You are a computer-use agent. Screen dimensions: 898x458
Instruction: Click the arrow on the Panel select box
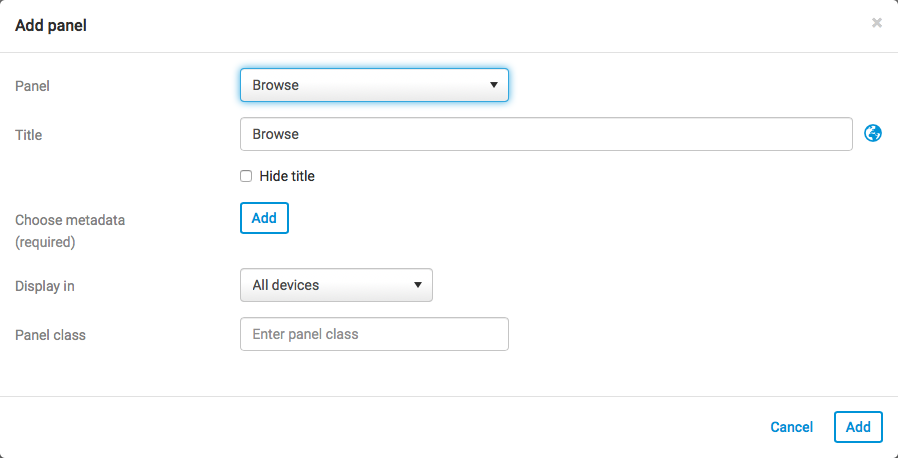494,85
